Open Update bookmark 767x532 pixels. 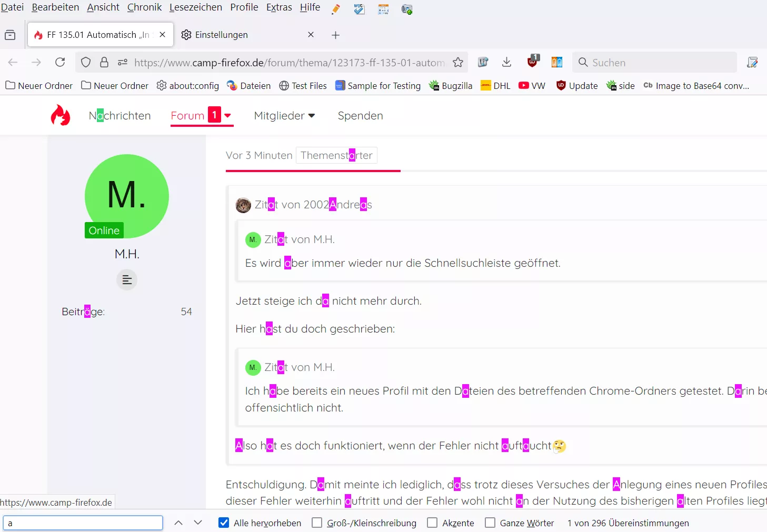[577, 86]
